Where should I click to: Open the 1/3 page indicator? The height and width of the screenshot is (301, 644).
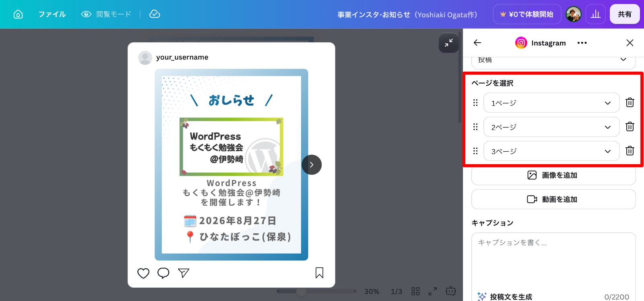tap(396, 291)
